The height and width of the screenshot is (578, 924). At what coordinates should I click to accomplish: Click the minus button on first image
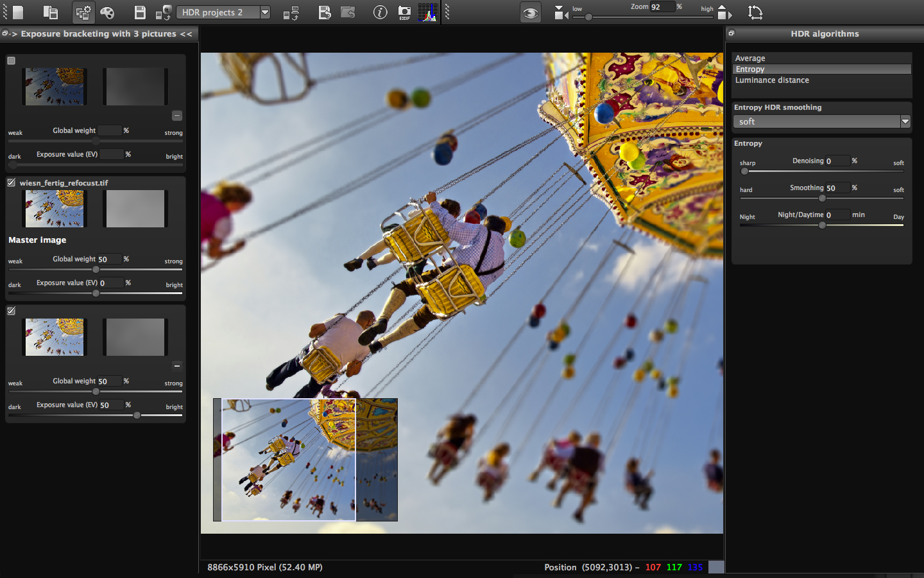[x=177, y=116]
